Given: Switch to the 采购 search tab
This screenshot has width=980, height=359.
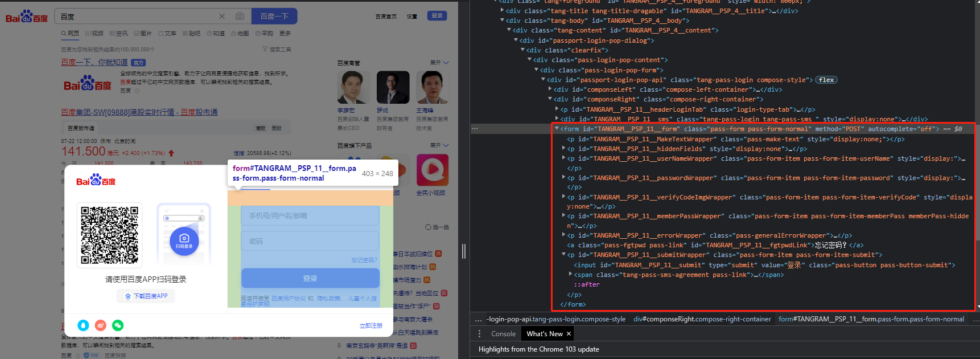Looking at the screenshot, I should tap(265, 34).
